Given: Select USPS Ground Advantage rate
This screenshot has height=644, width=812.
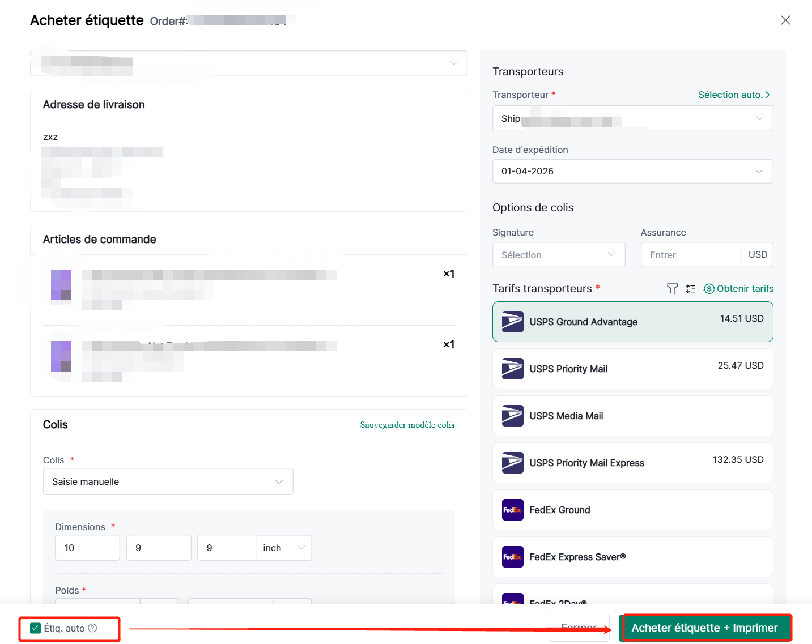Looking at the screenshot, I should pos(632,322).
